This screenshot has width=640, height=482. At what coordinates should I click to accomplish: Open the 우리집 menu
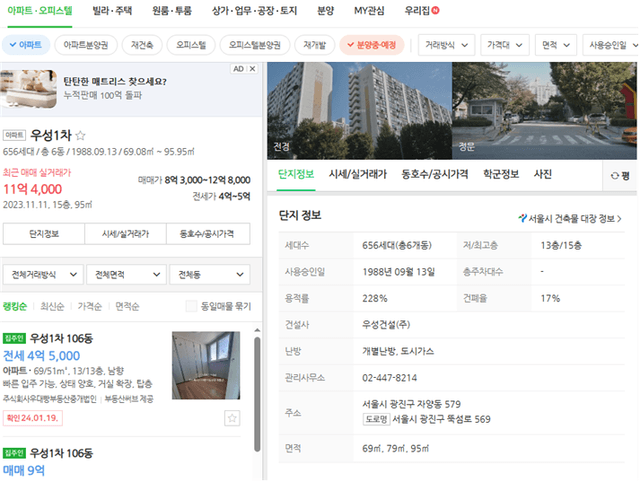(x=417, y=11)
